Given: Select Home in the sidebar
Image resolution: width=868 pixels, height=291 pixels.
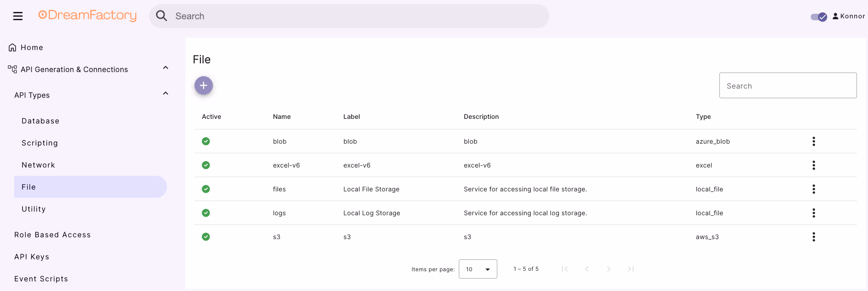Looking at the screenshot, I should point(32,47).
